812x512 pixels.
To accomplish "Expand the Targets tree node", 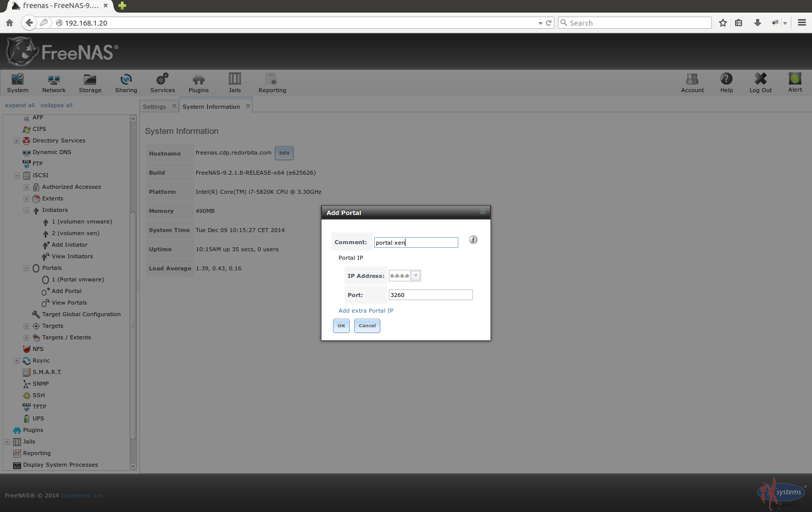I will pos(27,326).
